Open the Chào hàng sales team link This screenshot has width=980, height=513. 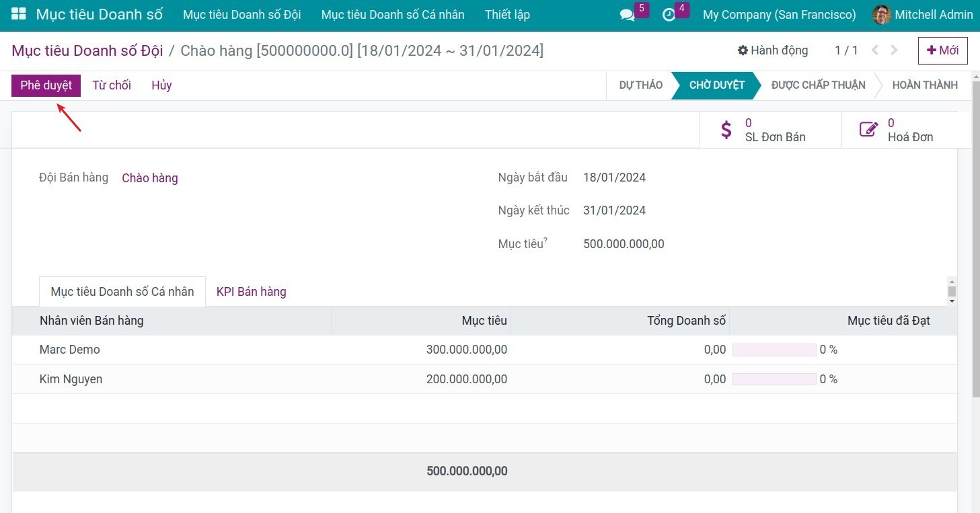(149, 178)
